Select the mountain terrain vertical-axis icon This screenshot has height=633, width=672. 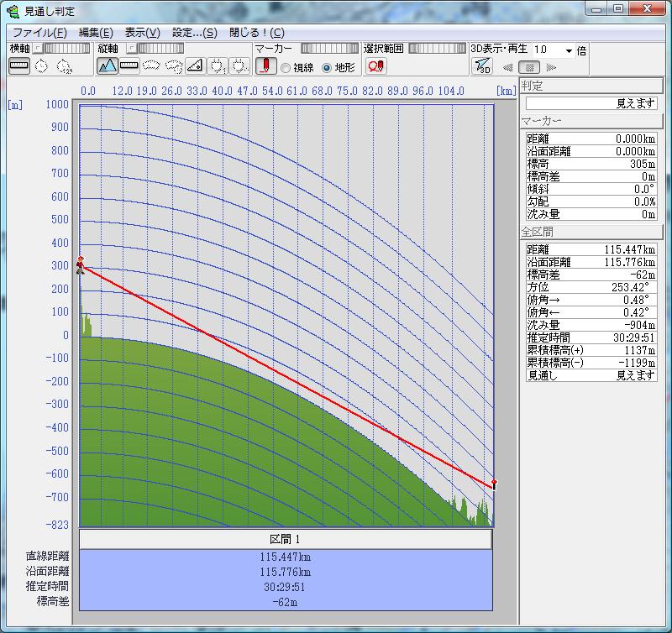pyautogui.click(x=108, y=66)
